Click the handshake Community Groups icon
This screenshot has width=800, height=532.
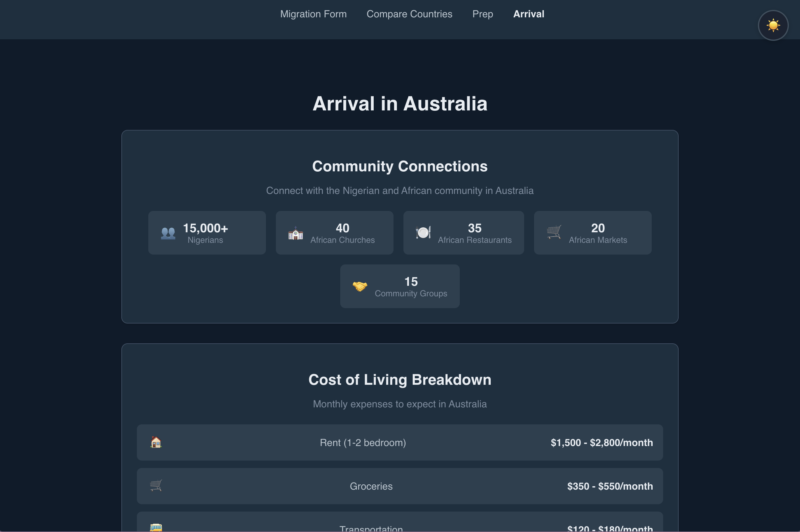coord(360,286)
